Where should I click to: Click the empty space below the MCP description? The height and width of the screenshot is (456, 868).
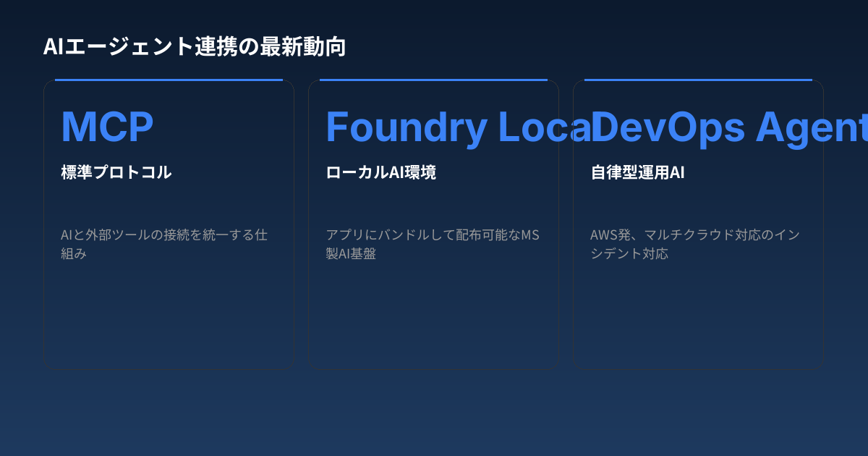pyautogui.click(x=169, y=318)
